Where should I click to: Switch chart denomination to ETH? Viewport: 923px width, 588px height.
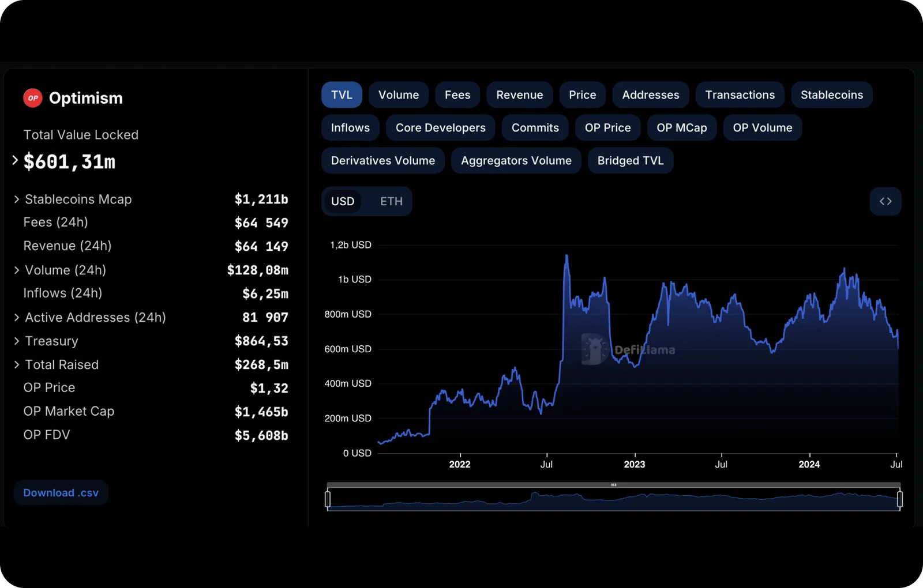[x=391, y=201]
